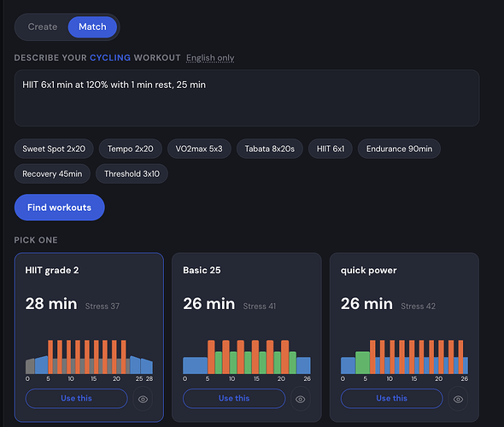Screen dimensions: 504x427
Task: Click into the workout description text box
Action: pos(247,98)
